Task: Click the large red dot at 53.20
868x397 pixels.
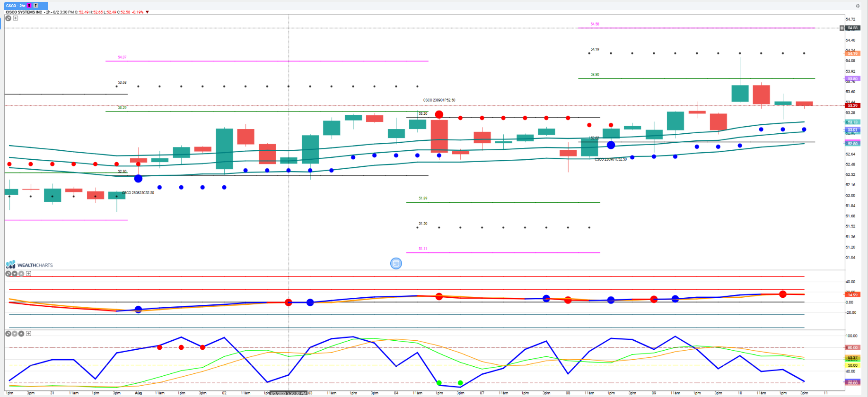Action: [x=439, y=114]
